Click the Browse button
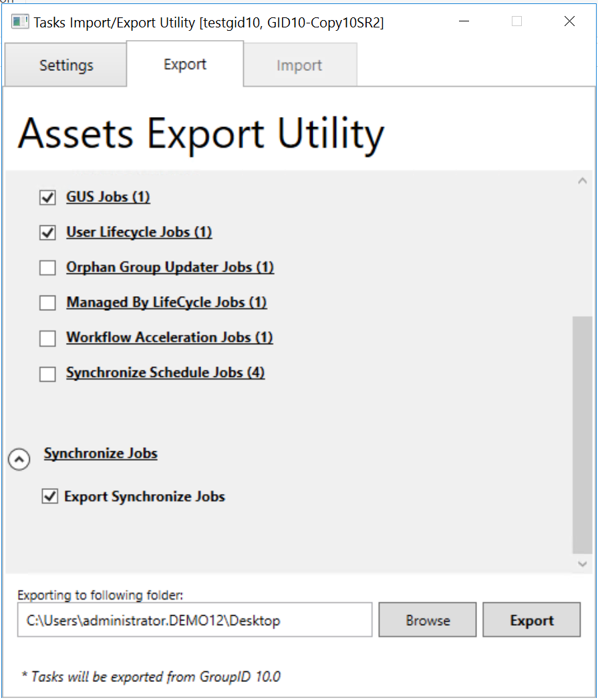The width and height of the screenshot is (598, 700). click(427, 619)
